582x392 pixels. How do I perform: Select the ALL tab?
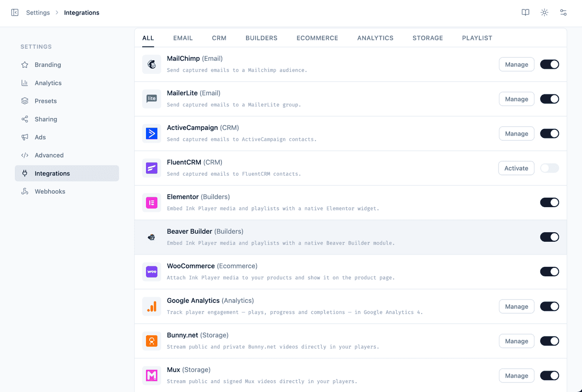[148, 38]
